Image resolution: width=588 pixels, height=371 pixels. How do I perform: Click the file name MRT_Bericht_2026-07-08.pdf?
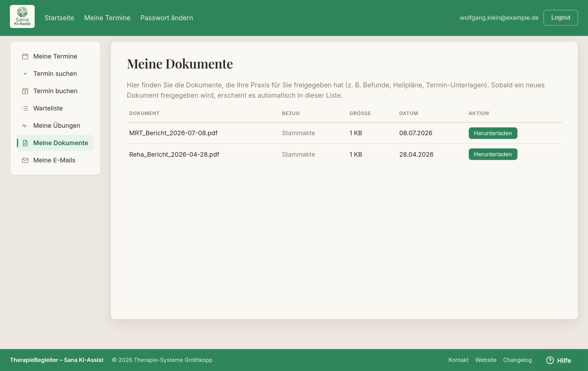tap(173, 133)
